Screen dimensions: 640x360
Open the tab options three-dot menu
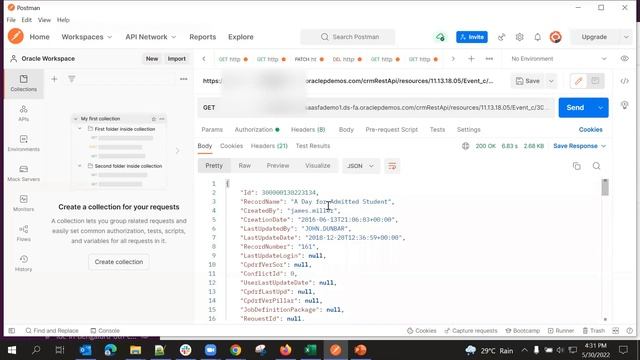pyautogui.click(x=489, y=59)
